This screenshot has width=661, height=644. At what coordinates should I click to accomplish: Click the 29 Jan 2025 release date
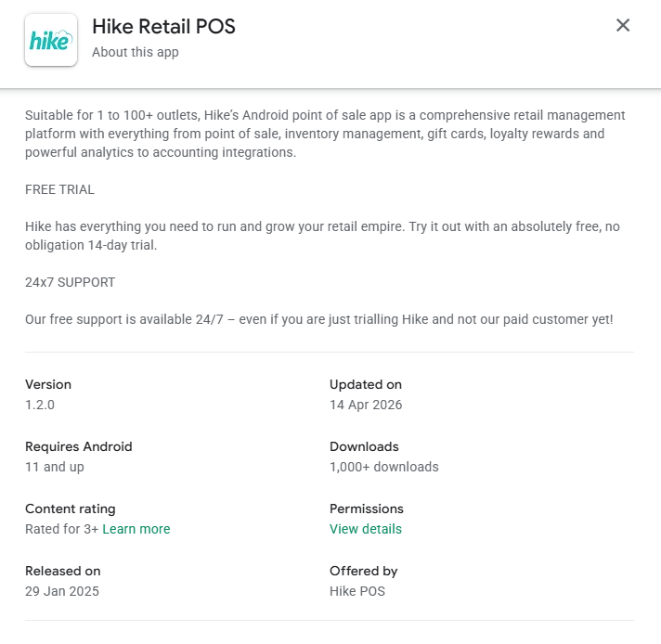pos(62,591)
